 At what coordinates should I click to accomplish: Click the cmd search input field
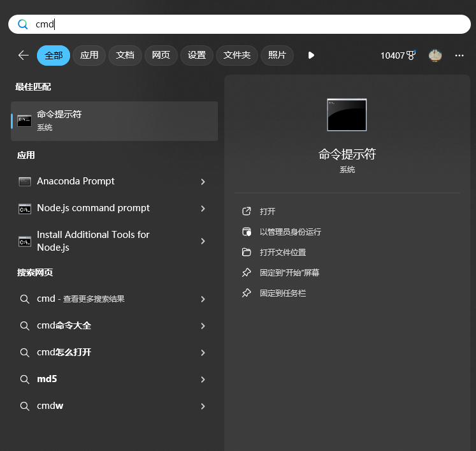coord(239,24)
